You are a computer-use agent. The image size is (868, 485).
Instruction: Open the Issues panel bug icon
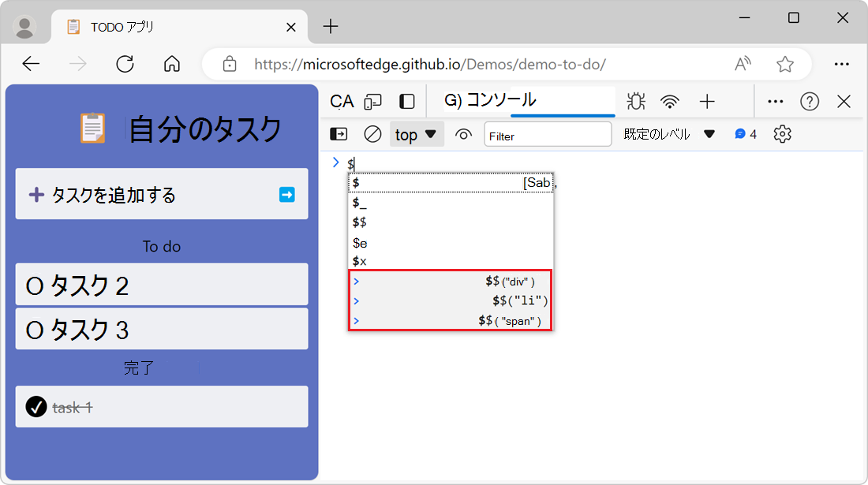tap(635, 101)
